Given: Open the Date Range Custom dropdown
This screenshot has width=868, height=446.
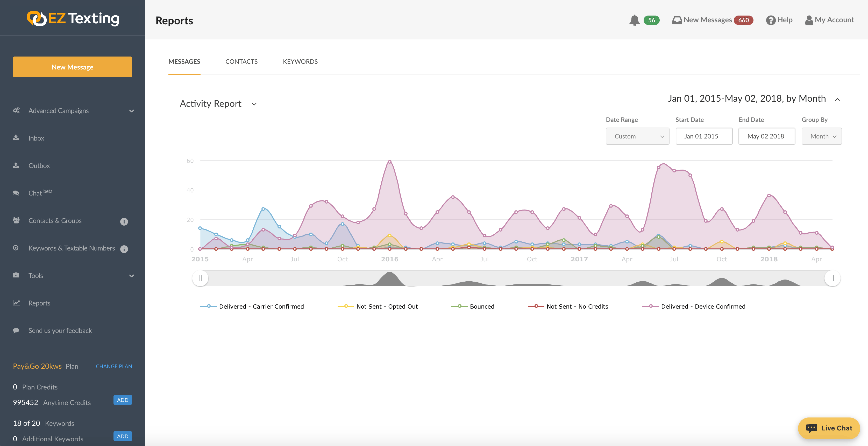Looking at the screenshot, I should coord(637,136).
